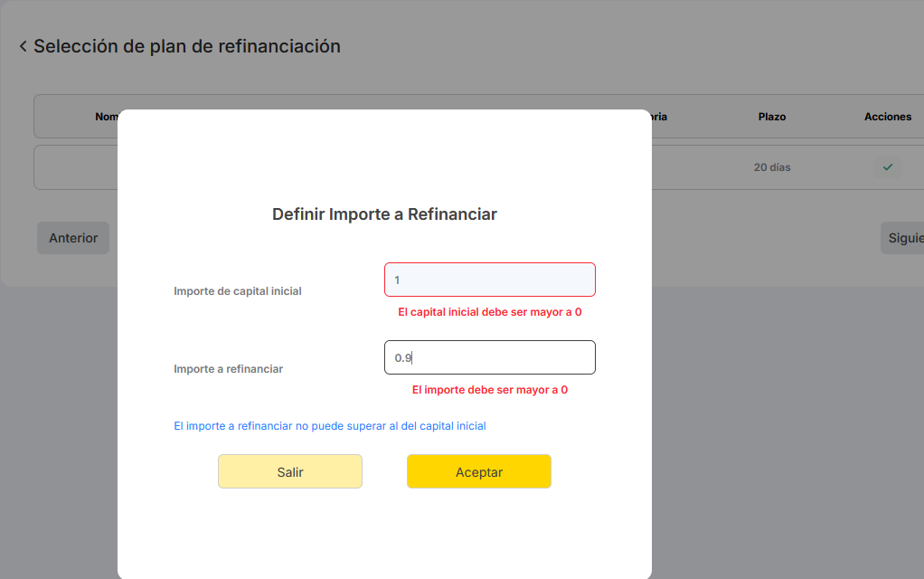Click the Plazo column header
The image size is (924, 579).
(773, 116)
